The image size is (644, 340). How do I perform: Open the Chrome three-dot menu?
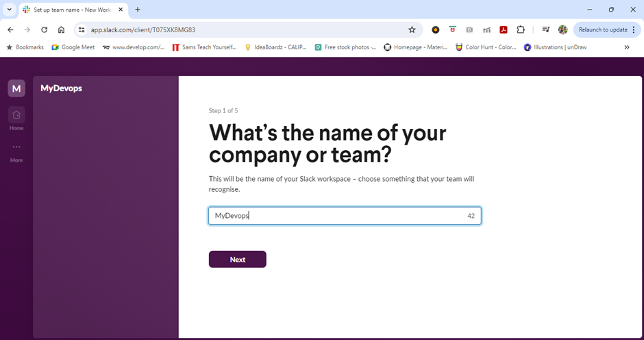[634, 29]
